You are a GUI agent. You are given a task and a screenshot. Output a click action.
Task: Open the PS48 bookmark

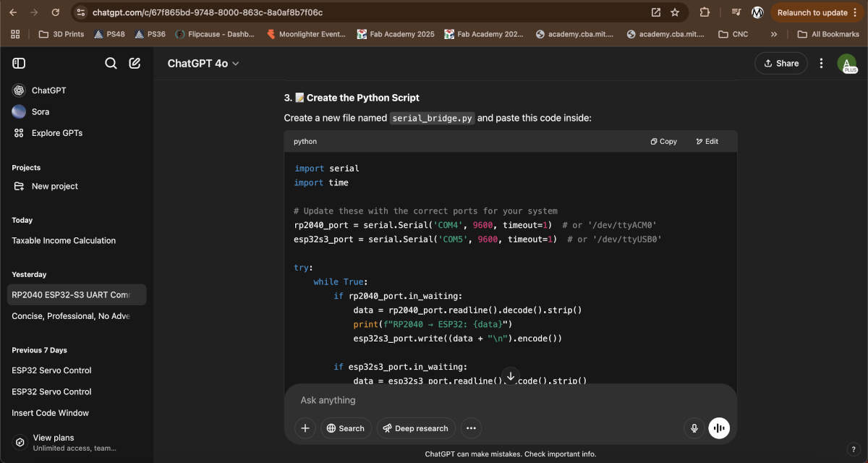pyautogui.click(x=109, y=34)
